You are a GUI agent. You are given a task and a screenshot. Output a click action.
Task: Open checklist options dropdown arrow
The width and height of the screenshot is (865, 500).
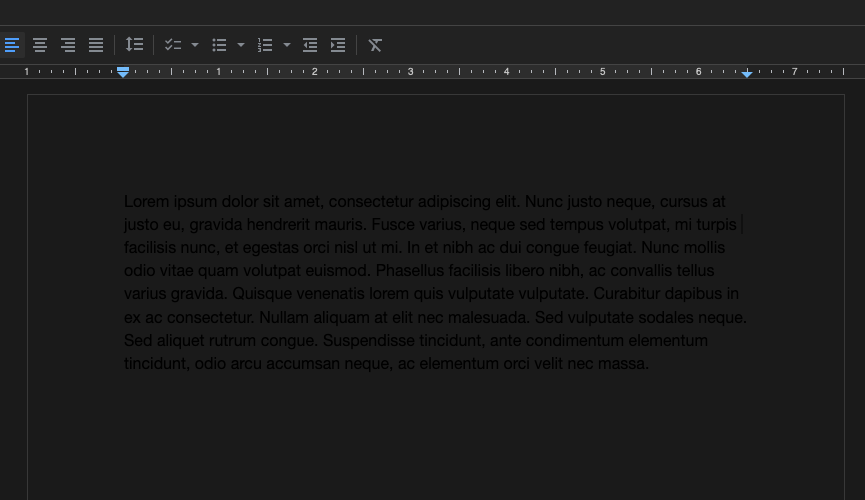pos(195,45)
